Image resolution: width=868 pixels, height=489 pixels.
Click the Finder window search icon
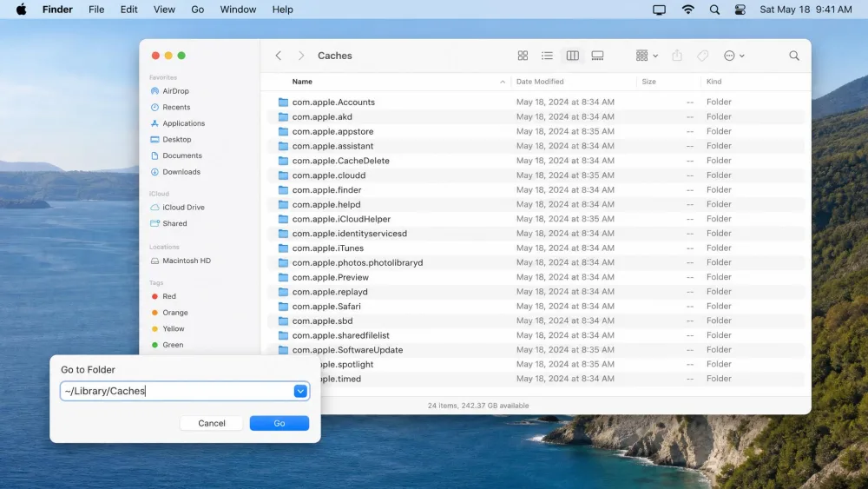(794, 56)
